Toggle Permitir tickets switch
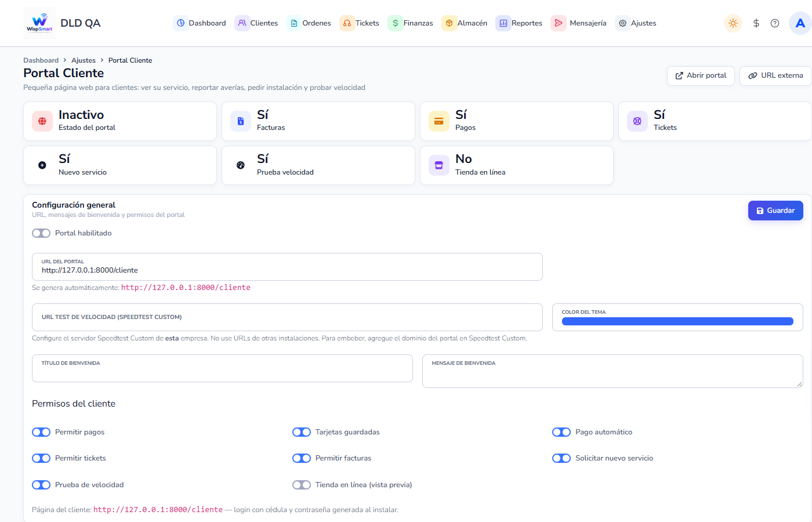 tap(41, 458)
